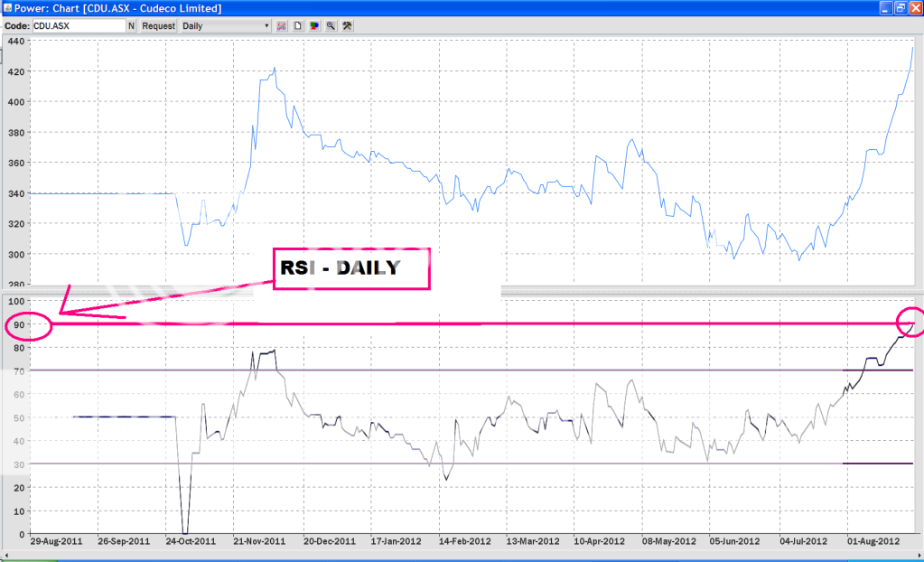Minimize the Power Chart window
The height and width of the screenshot is (562, 924).
click(x=886, y=7)
